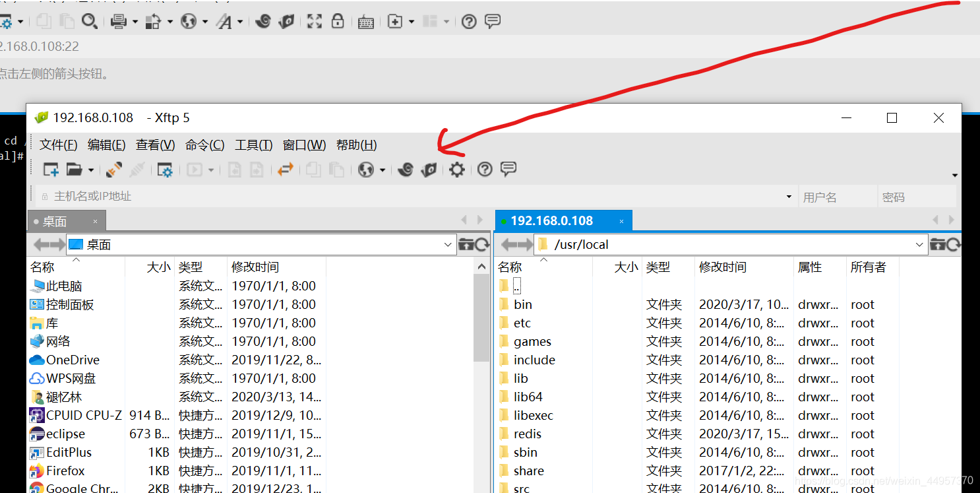
Task: Click the Help question mark icon in Xftp toolbar
Action: click(485, 170)
